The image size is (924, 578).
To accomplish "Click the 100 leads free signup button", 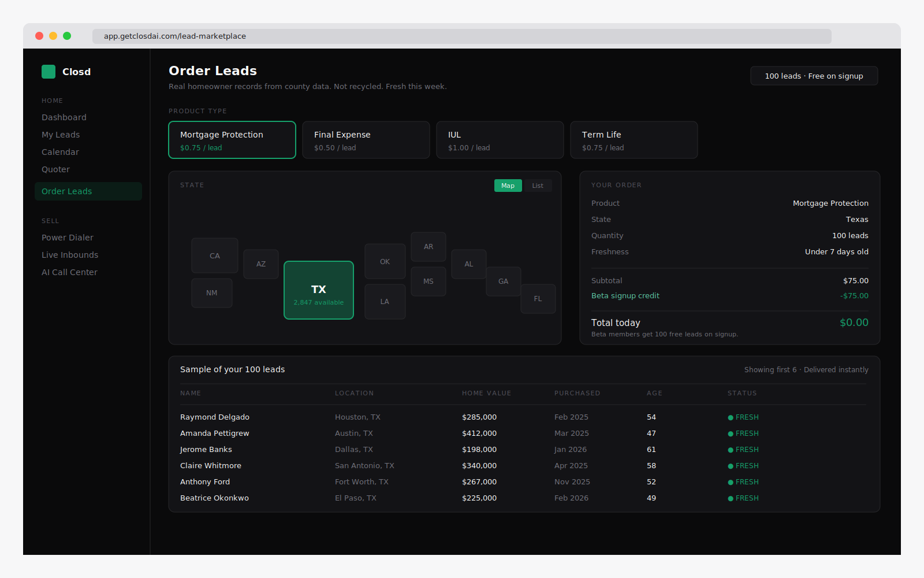I will [814, 76].
